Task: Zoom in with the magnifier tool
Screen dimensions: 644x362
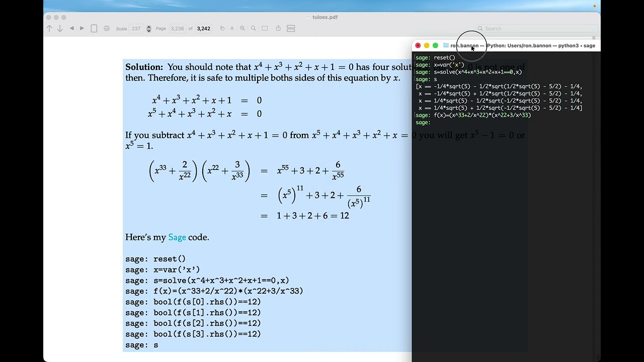Action: tap(243, 29)
